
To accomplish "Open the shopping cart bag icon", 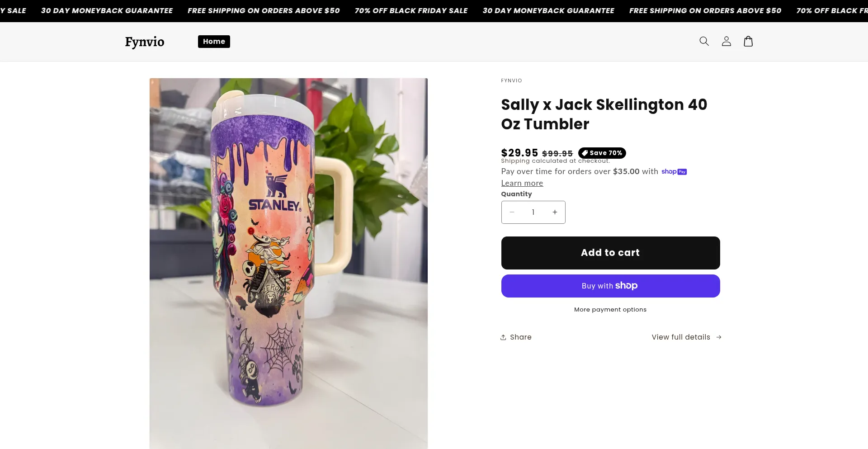I will pos(748,41).
